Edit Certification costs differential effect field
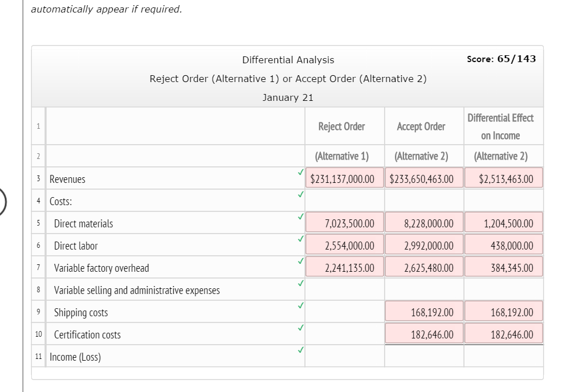579x392 pixels. point(503,334)
